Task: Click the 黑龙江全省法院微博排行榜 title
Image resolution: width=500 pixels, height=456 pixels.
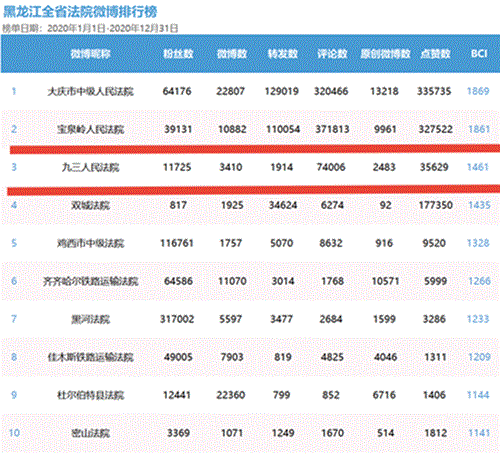Action: pos(80,12)
